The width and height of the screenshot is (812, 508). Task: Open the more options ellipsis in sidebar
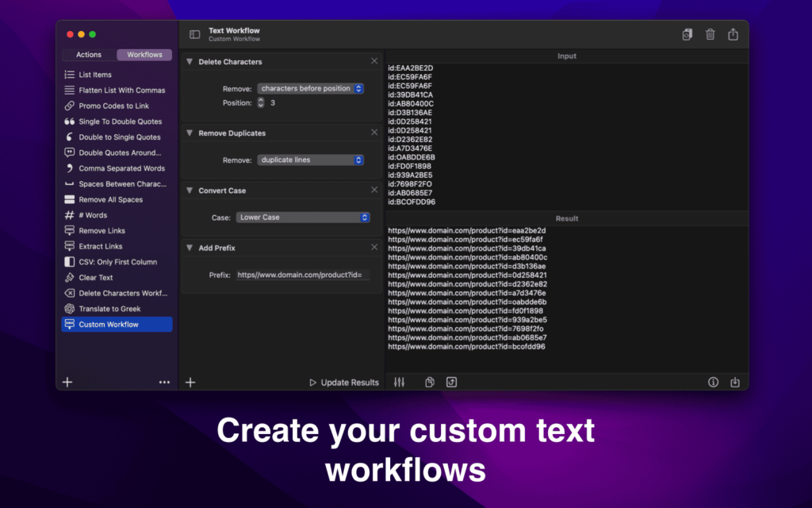pos(164,382)
